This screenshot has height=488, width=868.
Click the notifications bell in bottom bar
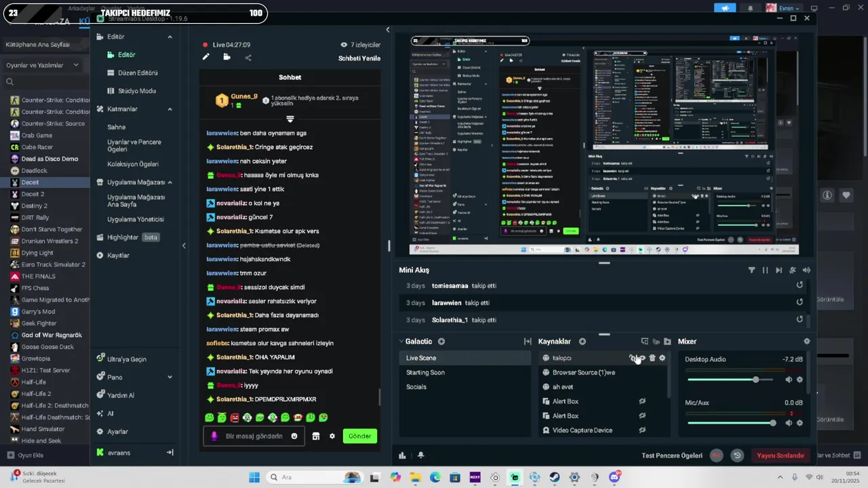[420, 455]
